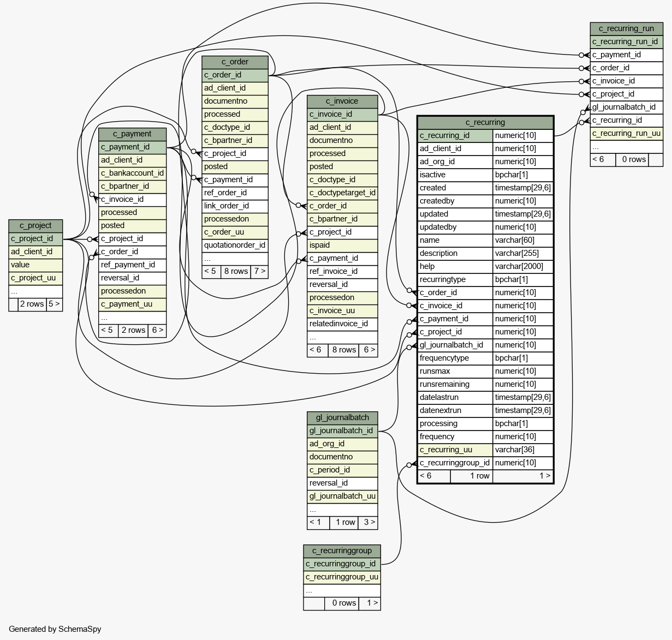Select c_recurringgroup_id column in c_recurring

pyautogui.click(x=455, y=463)
